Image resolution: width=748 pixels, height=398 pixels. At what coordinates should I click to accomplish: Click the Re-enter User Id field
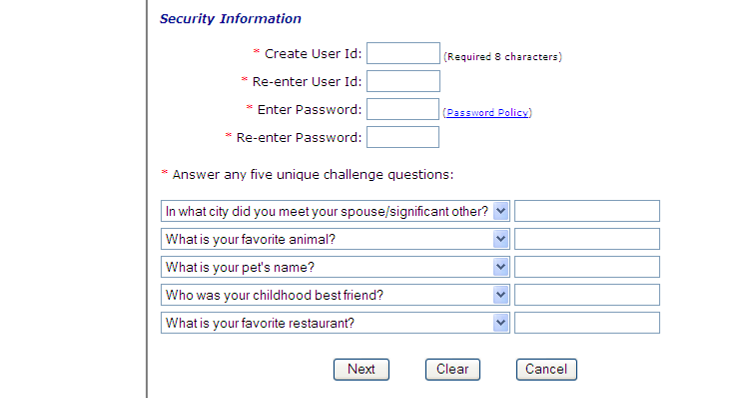[403, 81]
